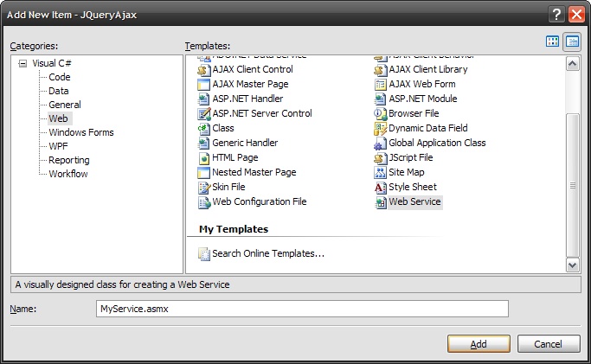Pick the Web Configuration File icon
Viewport: 591px width, 364px height.
click(x=204, y=202)
